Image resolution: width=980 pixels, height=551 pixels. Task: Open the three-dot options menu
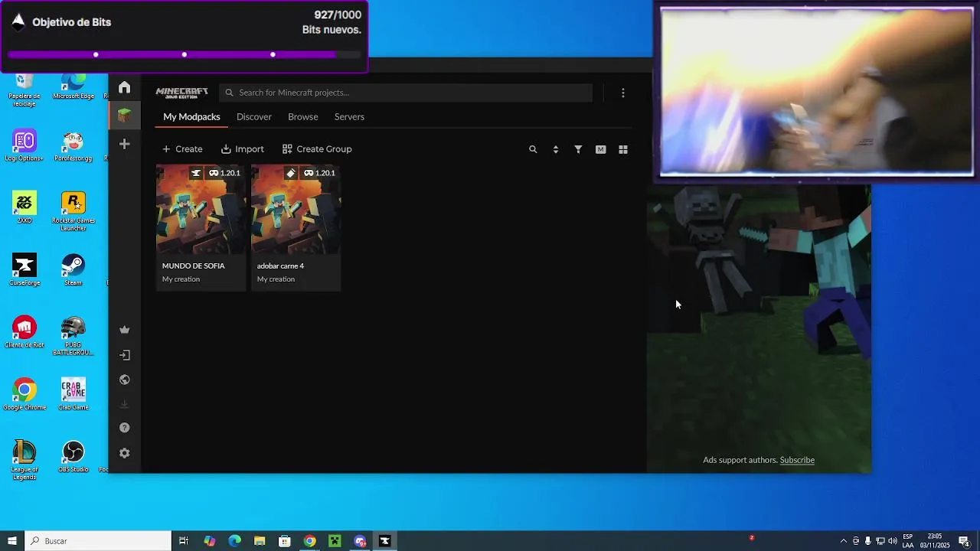point(623,93)
